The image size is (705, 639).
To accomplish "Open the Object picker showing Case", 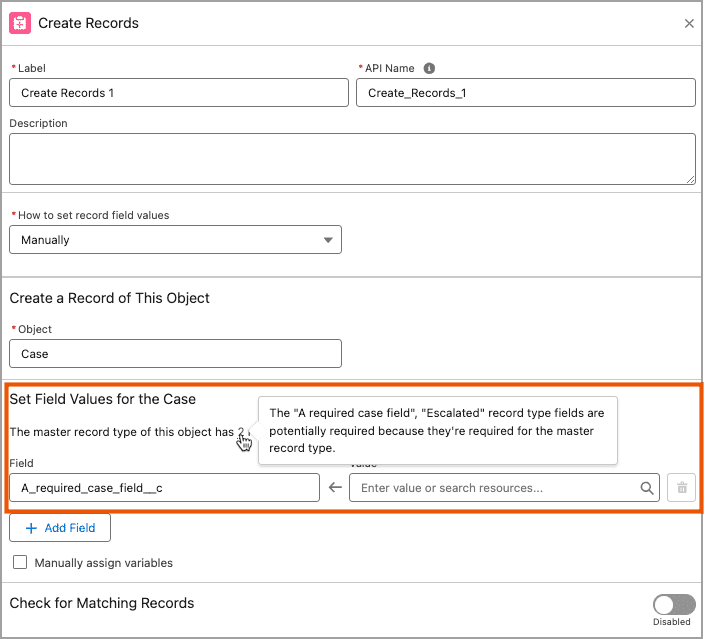I will (175, 353).
